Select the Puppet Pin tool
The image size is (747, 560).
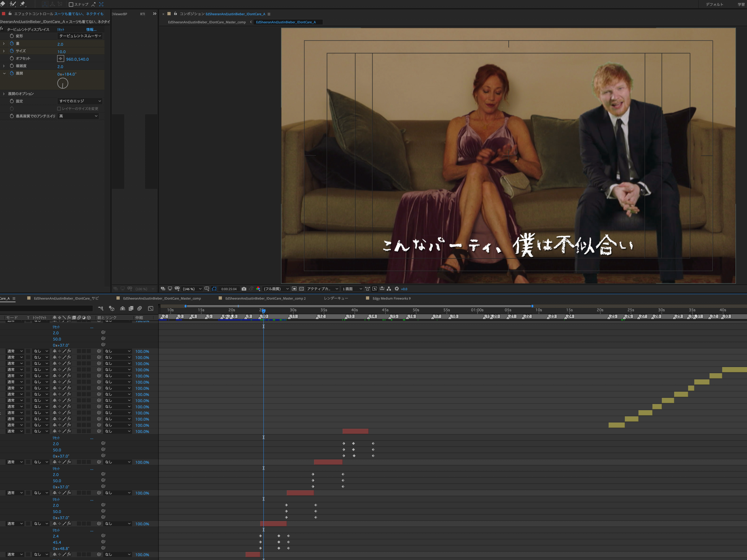[x=23, y=4]
